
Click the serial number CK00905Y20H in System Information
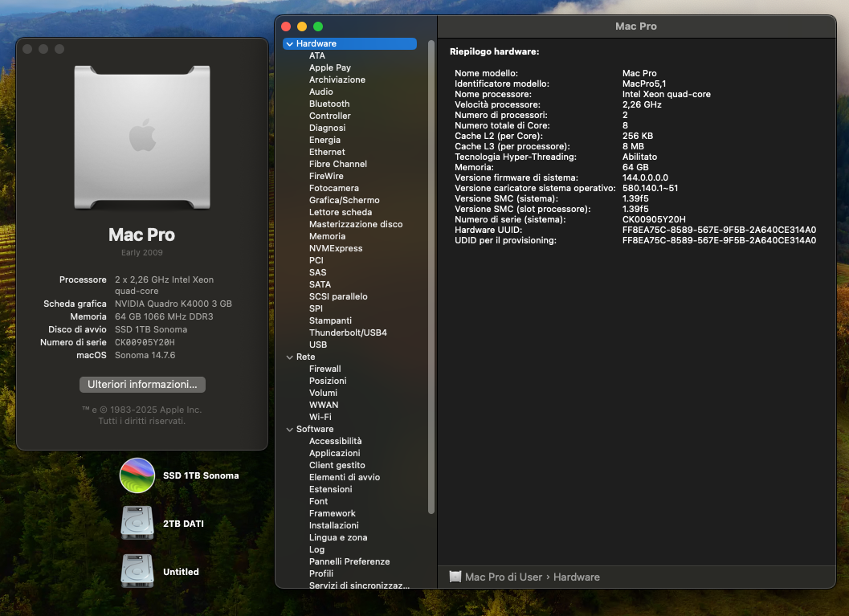[654, 219]
